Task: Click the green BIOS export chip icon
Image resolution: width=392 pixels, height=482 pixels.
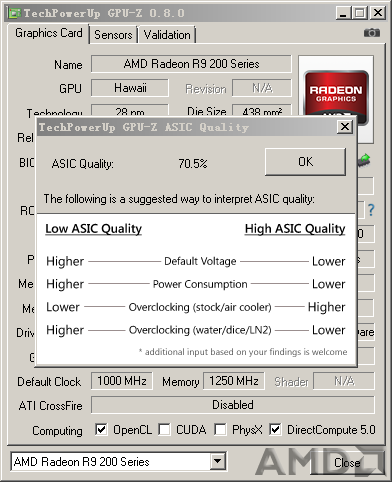Action: point(364,160)
